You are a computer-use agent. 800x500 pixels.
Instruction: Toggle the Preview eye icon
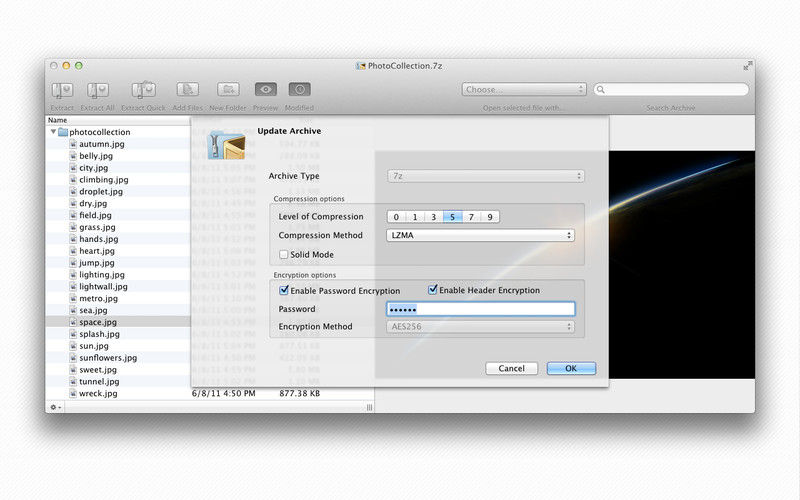tap(265, 89)
